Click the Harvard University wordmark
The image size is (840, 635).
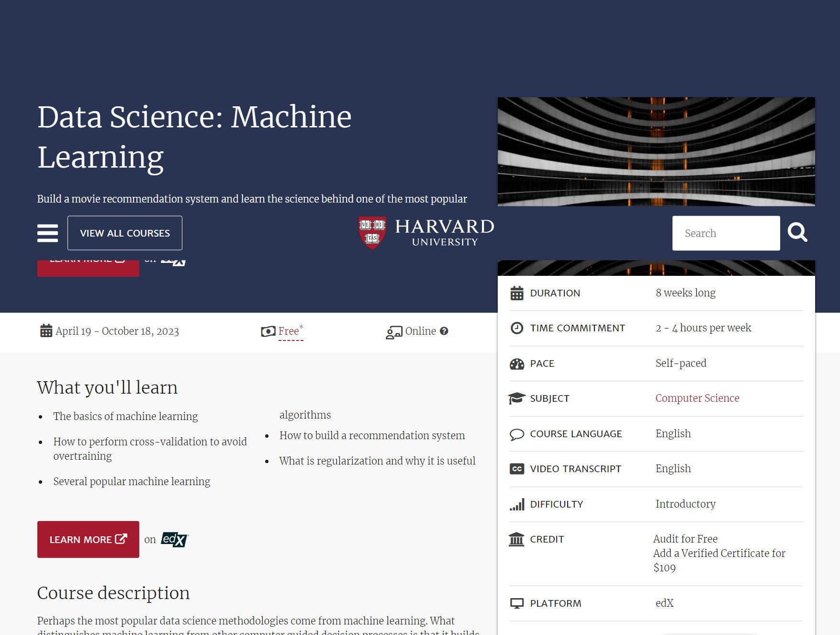point(445,233)
